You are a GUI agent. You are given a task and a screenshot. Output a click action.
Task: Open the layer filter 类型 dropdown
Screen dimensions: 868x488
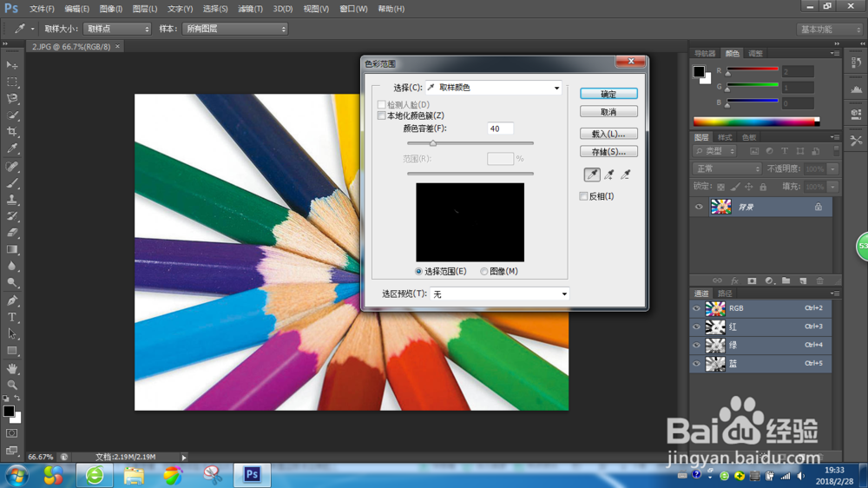[x=714, y=151]
